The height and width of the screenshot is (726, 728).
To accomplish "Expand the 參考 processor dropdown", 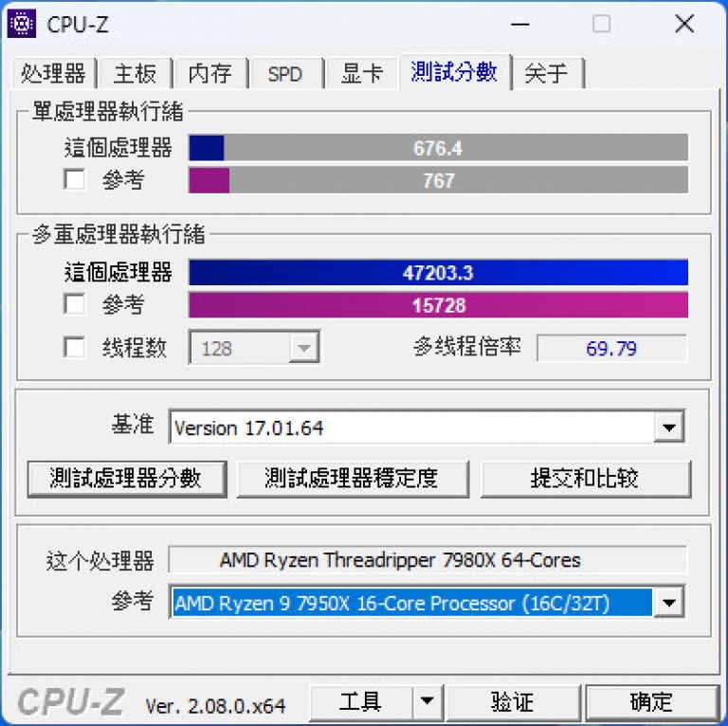I will click(x=668, y=603).
